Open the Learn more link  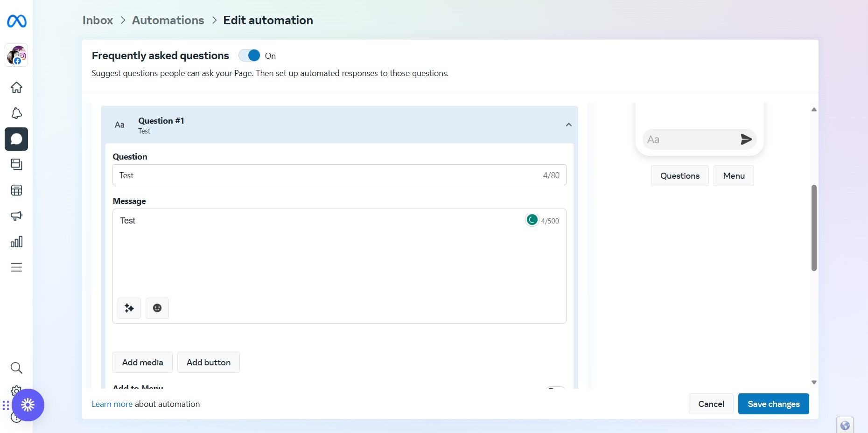pyautogui.click(x=112, y=404)
